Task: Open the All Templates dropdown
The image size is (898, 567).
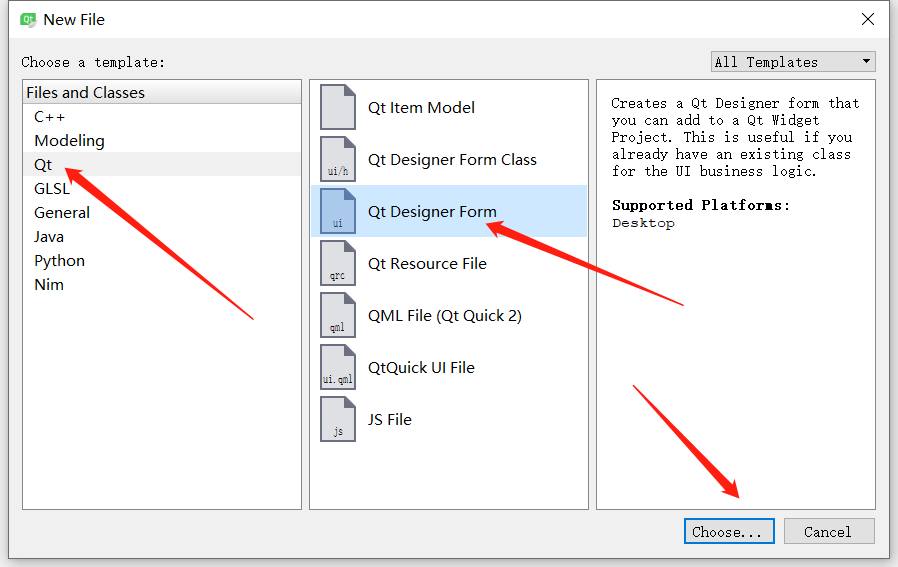Action: 793,62
